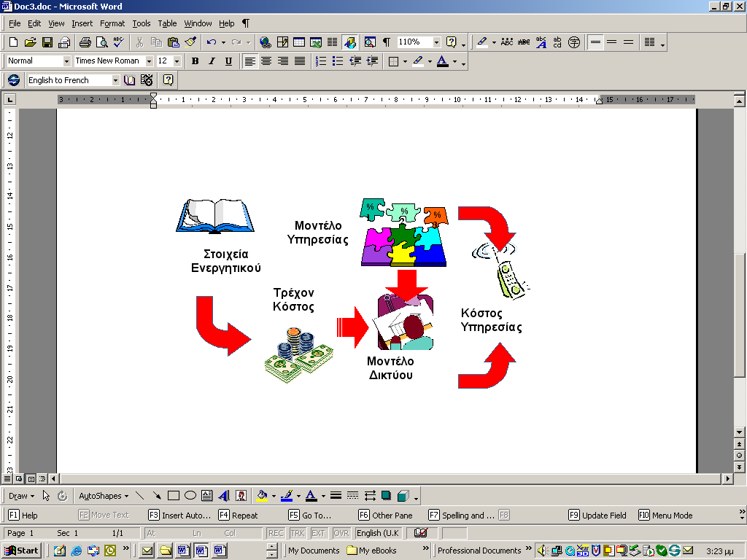Toggle TRK track changes in status bar
The width and height of the screenshot is (747, 560).
click(298, 533)
